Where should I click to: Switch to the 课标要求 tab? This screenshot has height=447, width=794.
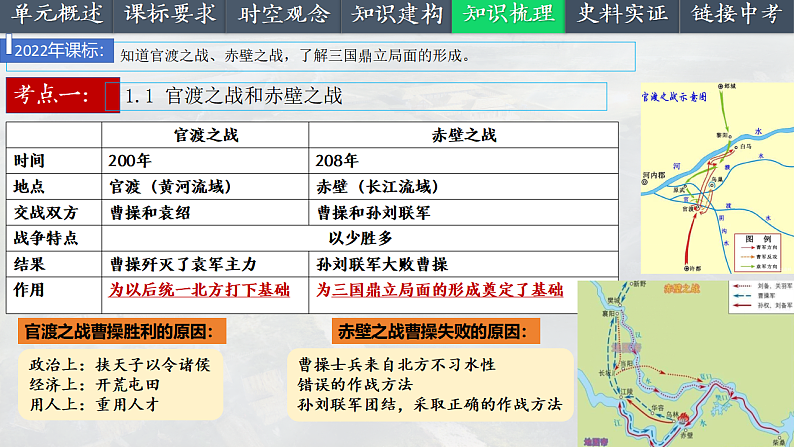tap(170, 15)
